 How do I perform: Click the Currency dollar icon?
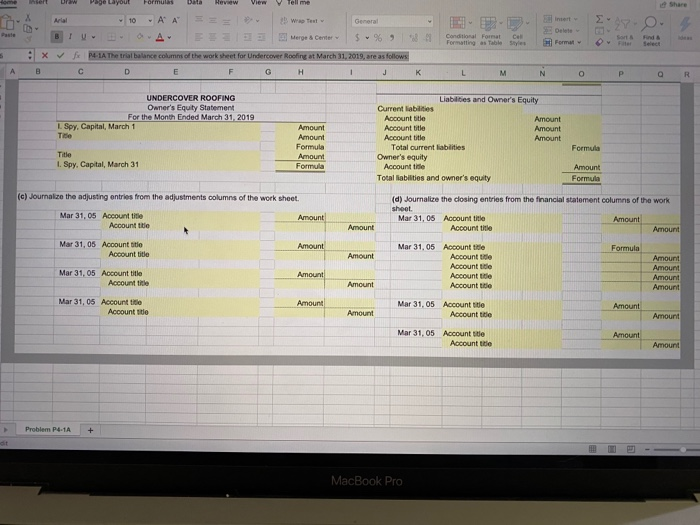tap(357, 38)
